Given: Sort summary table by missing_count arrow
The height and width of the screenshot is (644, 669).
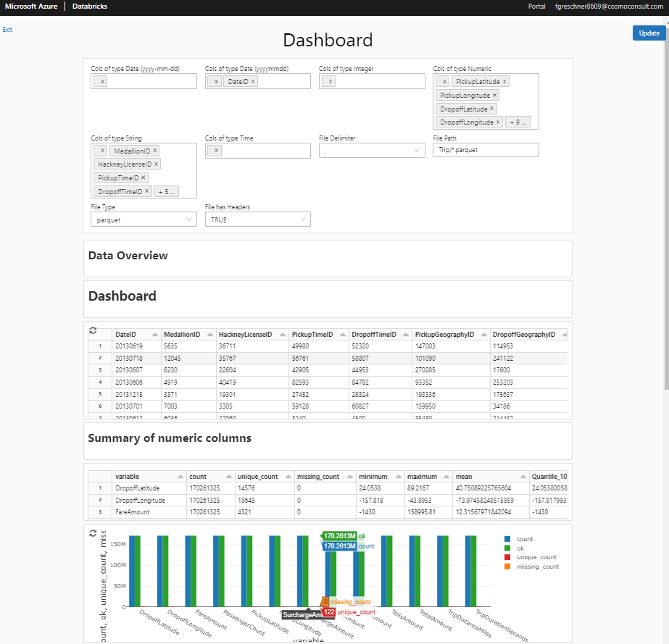Looking at the screenshot, I should (x=350, y=477).
